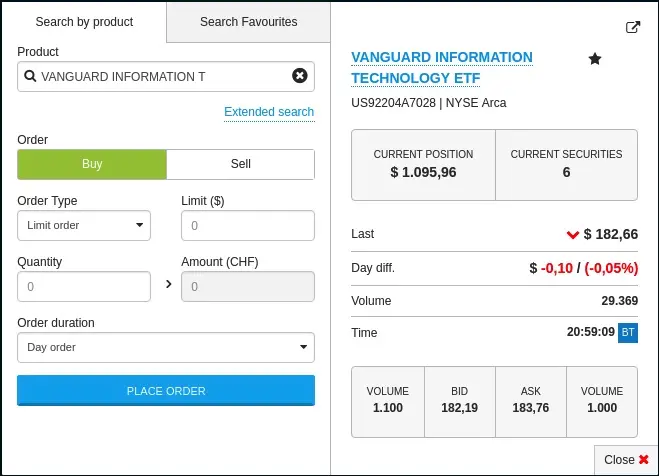Open the Vanguard Information Technology ETF link
The image size is (659, 476).
pyautogui.click(x=442, y=68)
